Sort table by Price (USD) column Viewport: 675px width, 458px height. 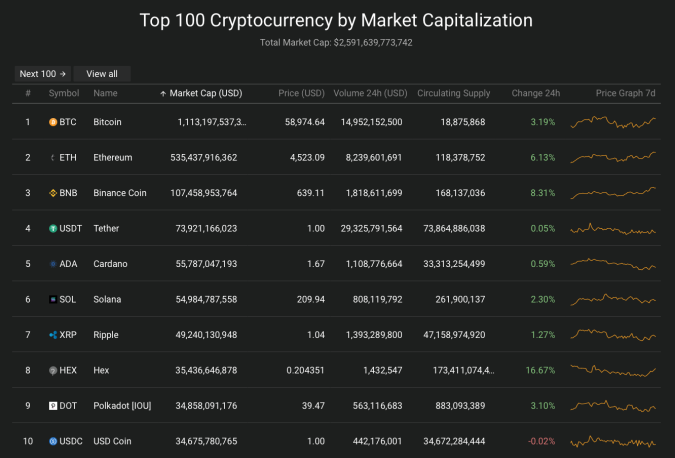click(x=301, y=93)
